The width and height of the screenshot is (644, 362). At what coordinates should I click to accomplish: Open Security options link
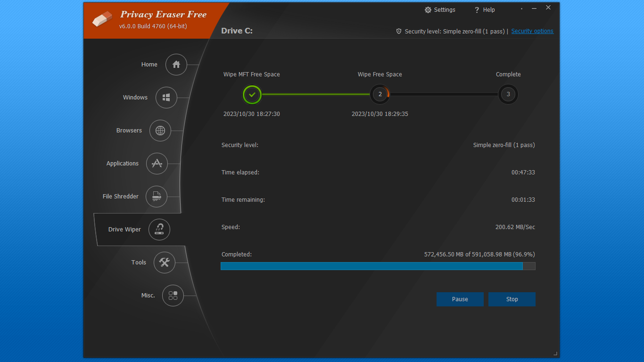click(x=532, y=31)
